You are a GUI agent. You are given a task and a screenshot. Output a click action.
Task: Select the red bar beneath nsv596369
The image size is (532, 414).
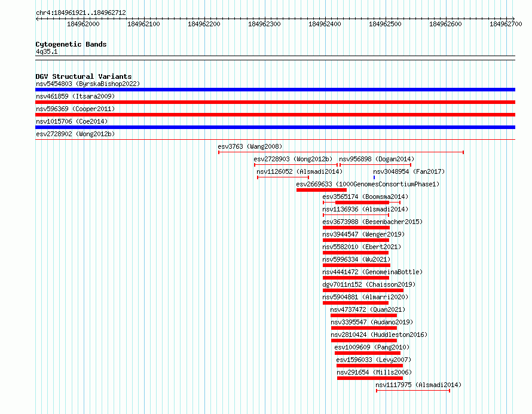[275, 115]
